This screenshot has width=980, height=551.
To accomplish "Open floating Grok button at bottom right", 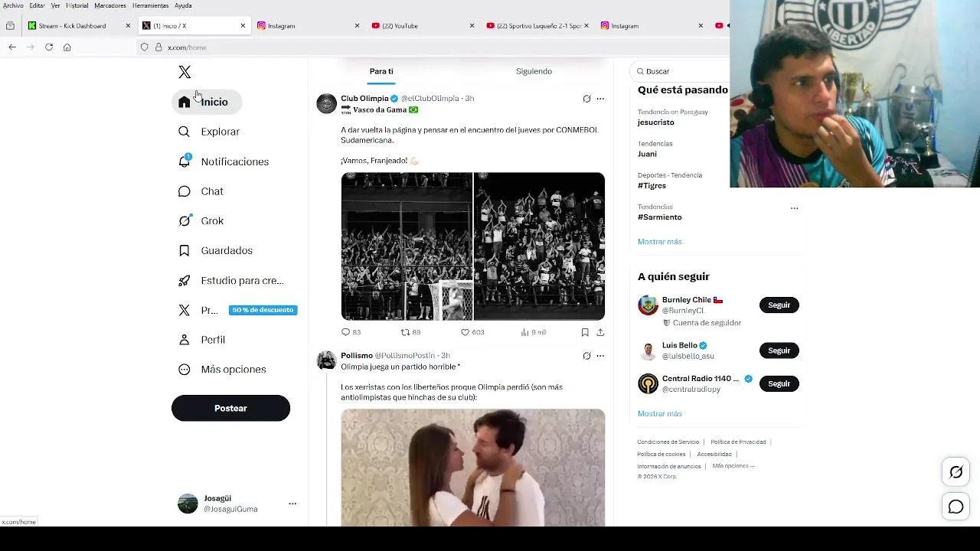I will 956,472.
